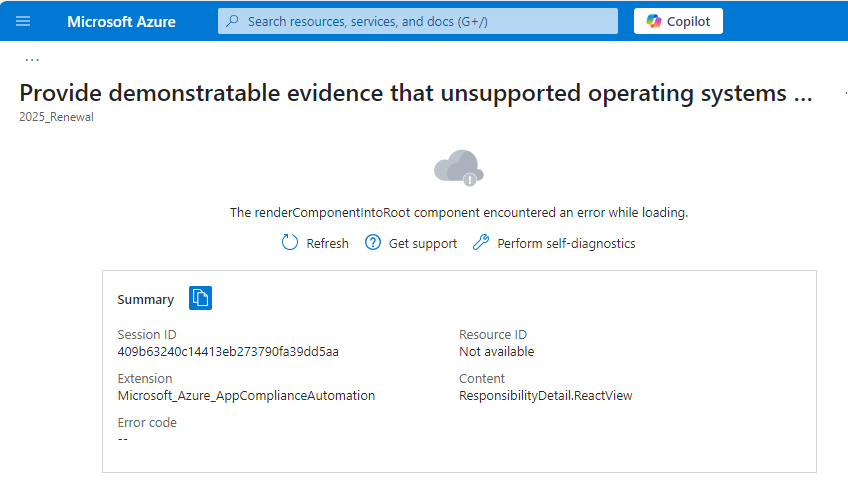The height and width of the screenshot is (481, 848).
Task: Click the circular Refresh arrow icon
Action: click(x=290, y=242)
